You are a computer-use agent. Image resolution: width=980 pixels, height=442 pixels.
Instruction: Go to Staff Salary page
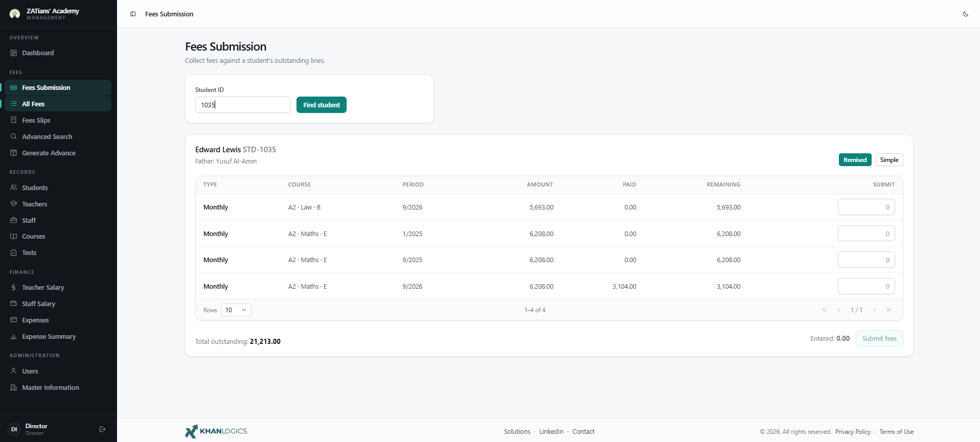(58, 304)
